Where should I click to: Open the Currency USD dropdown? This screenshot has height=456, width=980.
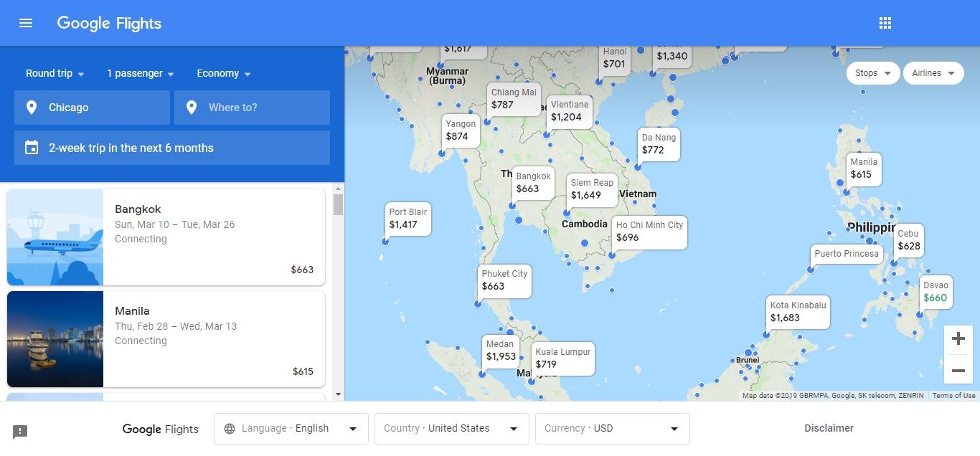pyautogui.click(x=613, y=429)
